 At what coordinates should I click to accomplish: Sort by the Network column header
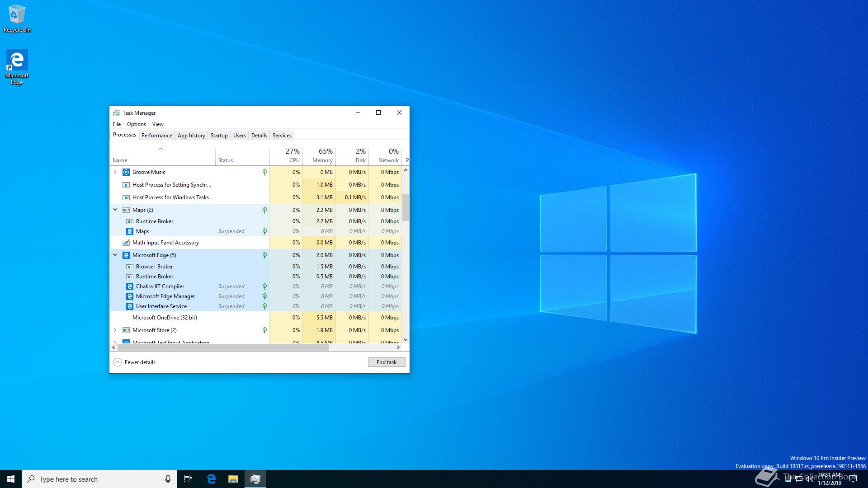pyautogui.click(x=385, y=156)
